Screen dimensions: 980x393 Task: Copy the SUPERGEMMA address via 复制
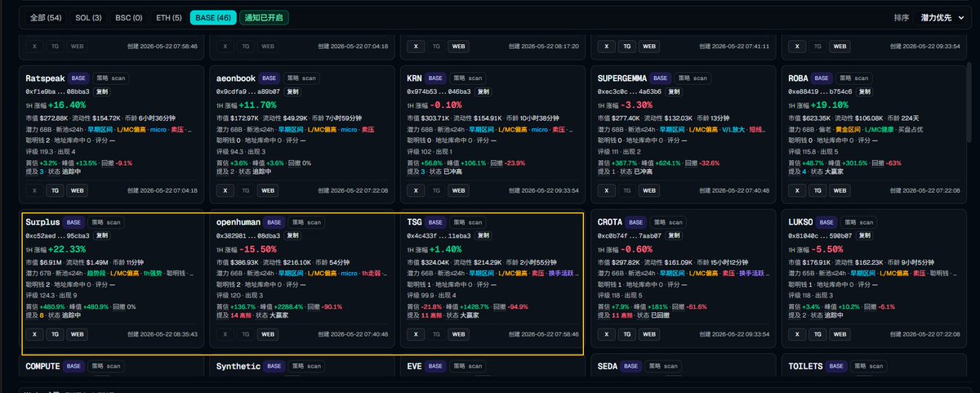675,92
